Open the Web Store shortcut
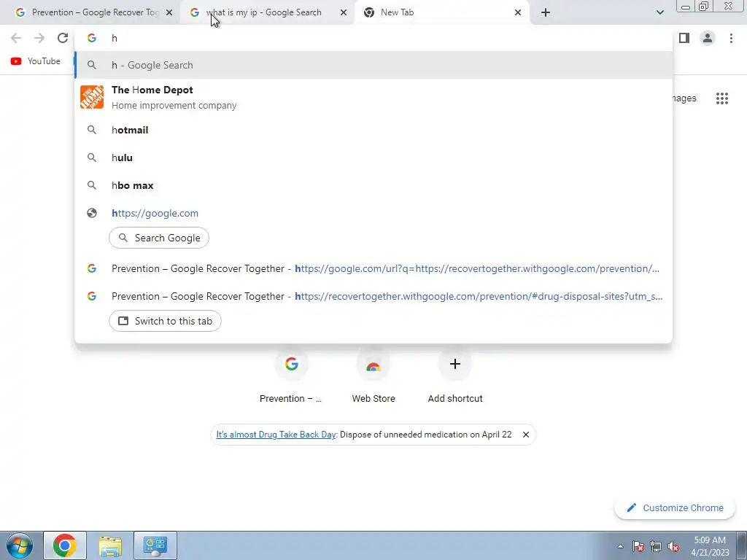 click(373, 376)
